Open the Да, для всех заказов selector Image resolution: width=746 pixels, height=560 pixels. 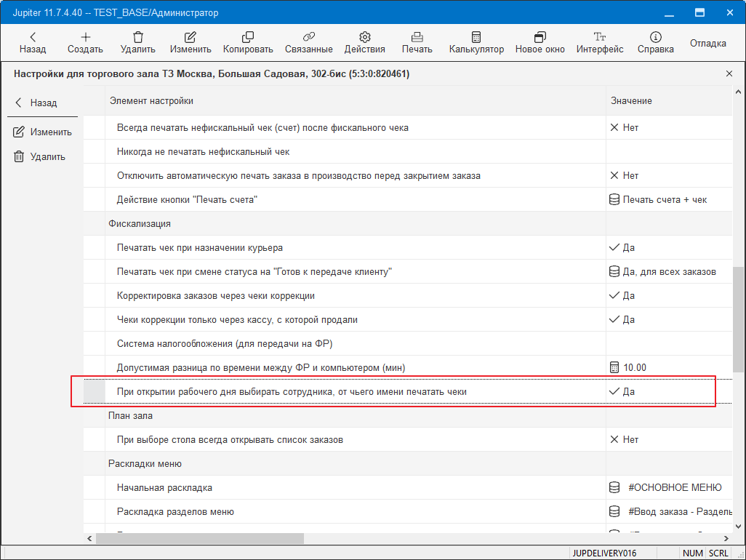pos(662,271)
